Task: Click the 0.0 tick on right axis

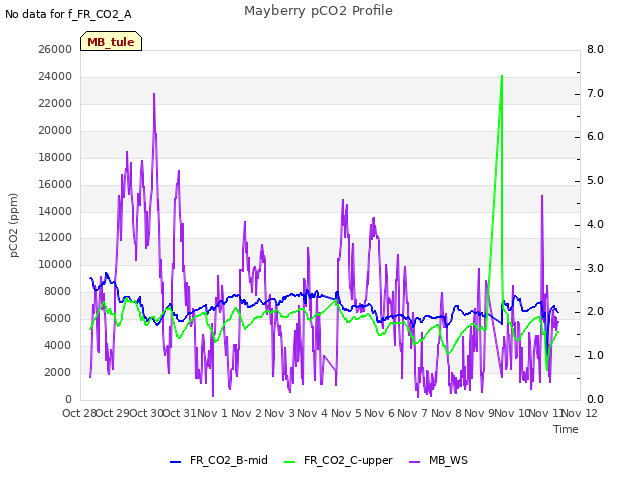Action: [x=595, y=399]
